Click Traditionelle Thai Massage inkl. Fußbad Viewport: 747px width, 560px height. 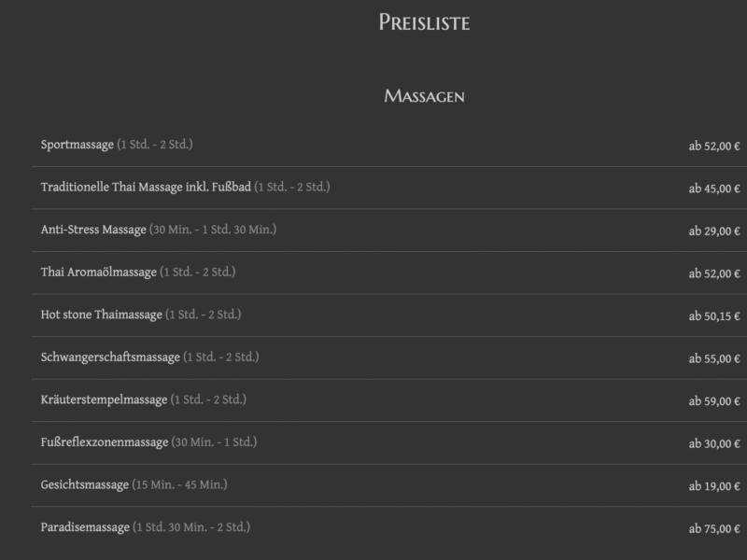[146, 187]
